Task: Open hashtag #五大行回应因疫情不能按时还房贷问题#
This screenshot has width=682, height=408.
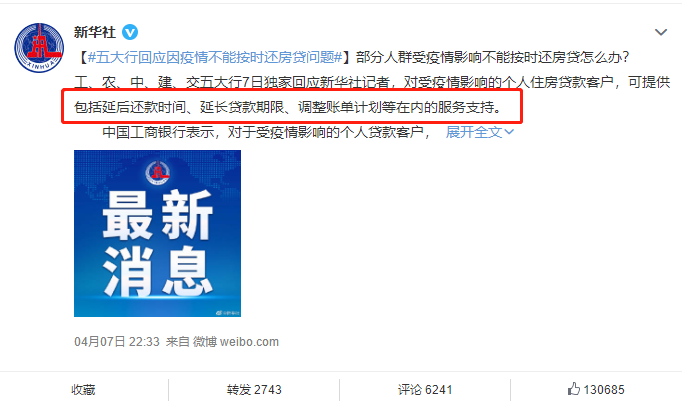Action: point(215,57)
